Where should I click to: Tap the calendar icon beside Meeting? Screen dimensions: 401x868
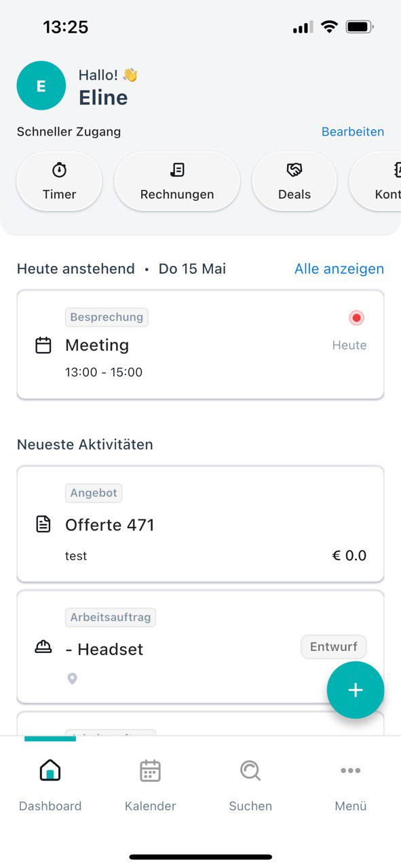(43, 345)
